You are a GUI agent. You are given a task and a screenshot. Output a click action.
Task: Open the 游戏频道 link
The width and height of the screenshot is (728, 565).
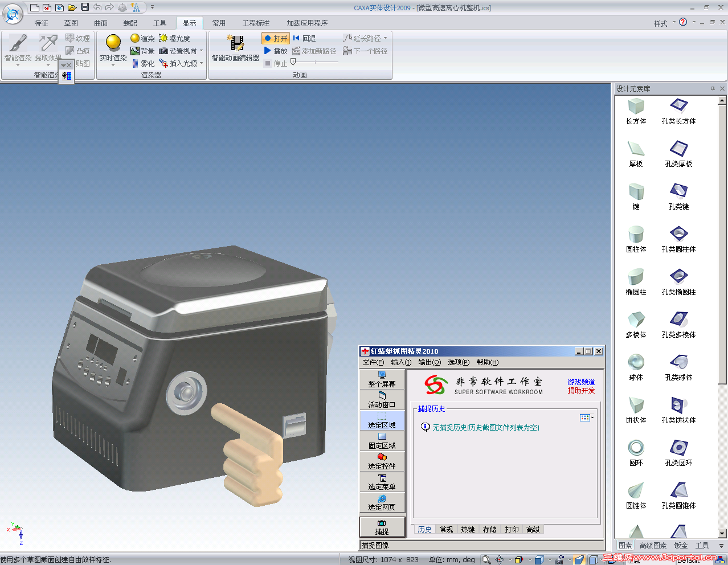581,382
